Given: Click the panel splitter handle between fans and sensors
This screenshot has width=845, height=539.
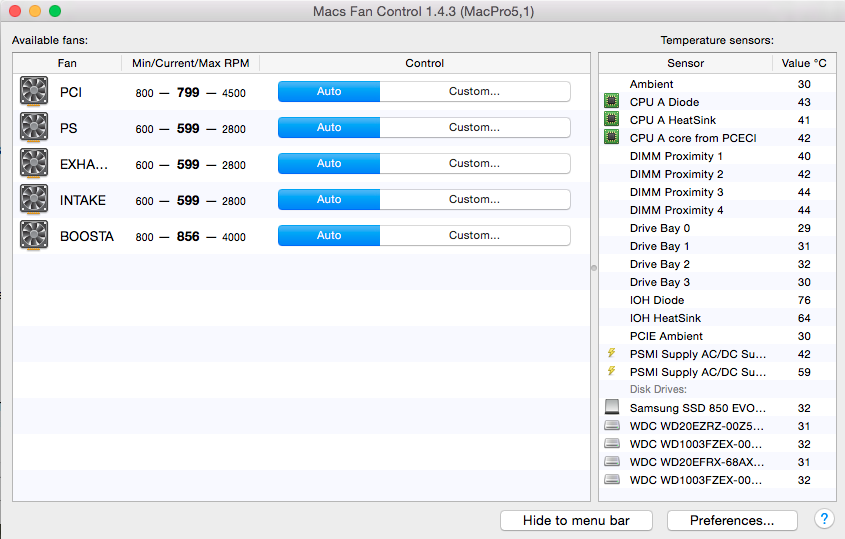Looking at the screenshot, I should pyautogui.click(x=594, y=268).
